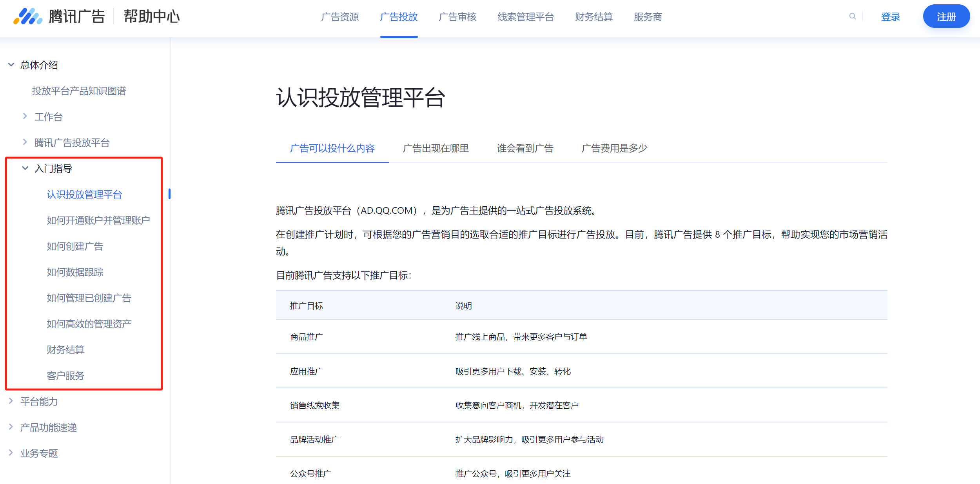The height and width of the screenshot is (484, 980).
Task: Open 如何创建广告 sidebar article
Action: coord(75,246)
